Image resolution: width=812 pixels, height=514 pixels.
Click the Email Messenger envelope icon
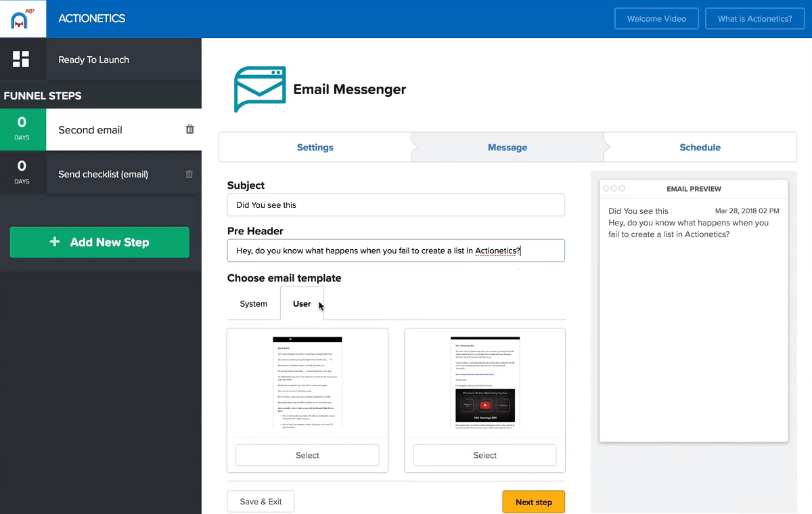point(260,89)
